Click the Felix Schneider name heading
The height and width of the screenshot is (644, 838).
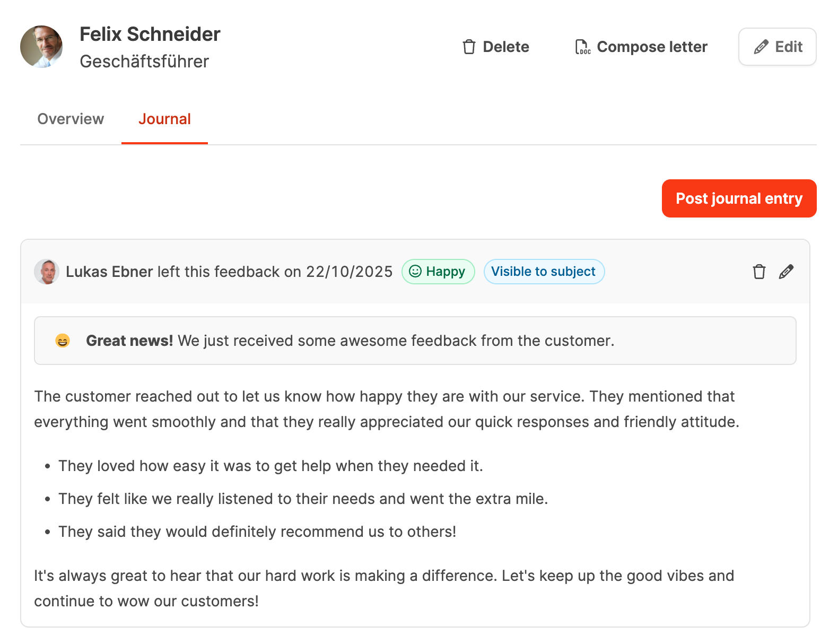[x=150, y=34]
